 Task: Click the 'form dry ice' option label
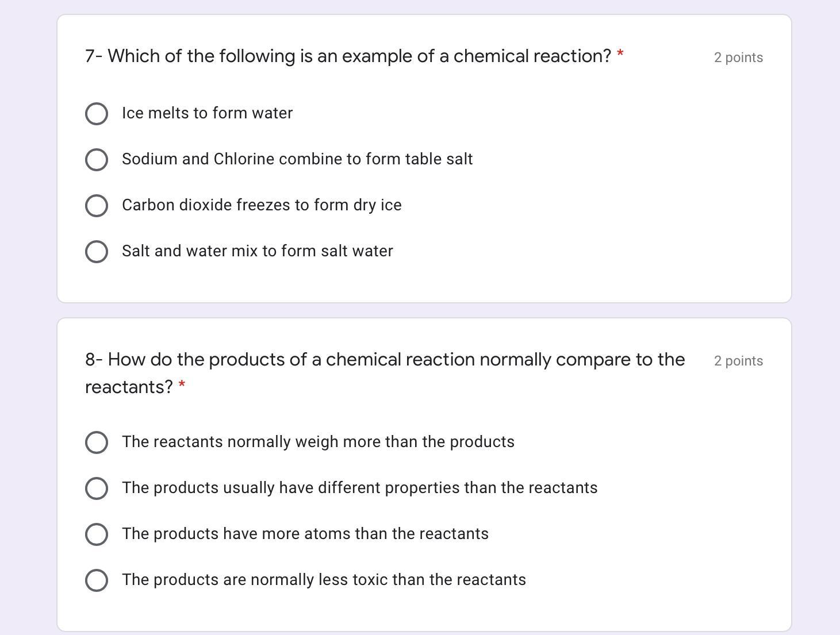262,205
